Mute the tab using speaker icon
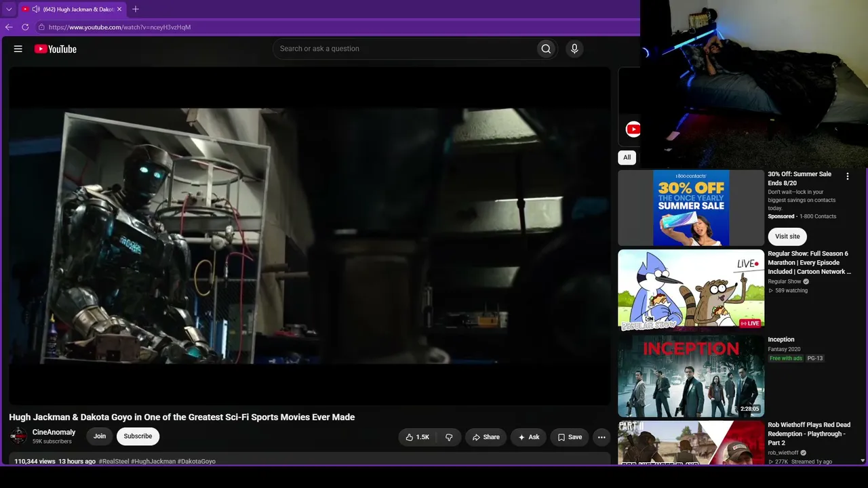The width and height of the screenshot is (868, 488). tap(36, 9)
